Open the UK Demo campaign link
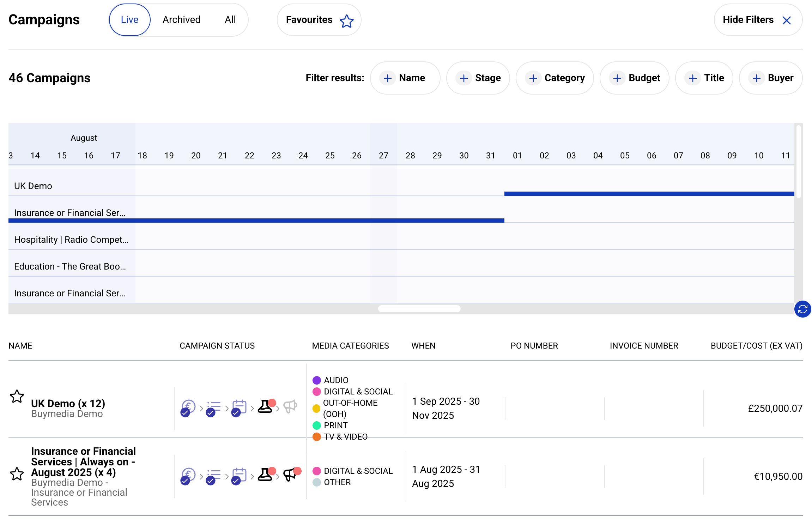The width and height of the screenshot is (812, 525). point(68,403)
